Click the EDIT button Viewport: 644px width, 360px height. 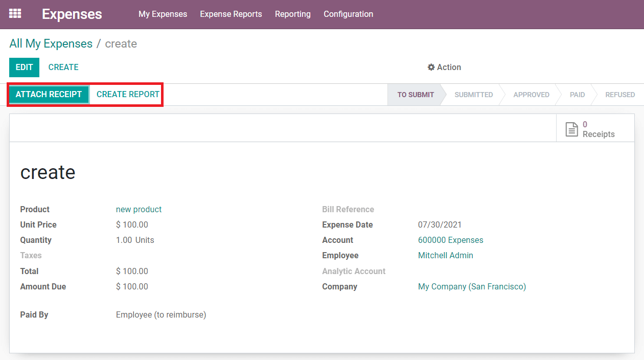(x=24, y=67)
